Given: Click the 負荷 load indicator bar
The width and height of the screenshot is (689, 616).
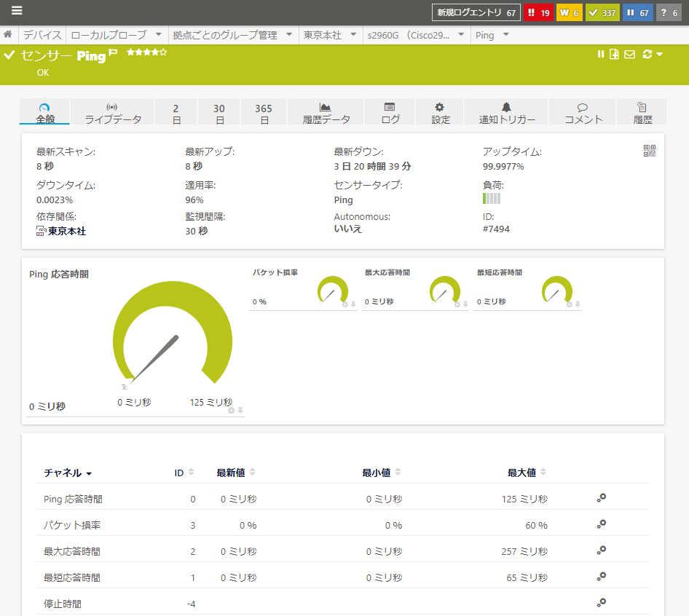Looking at the screenshot, I should (x=492, y=199).
